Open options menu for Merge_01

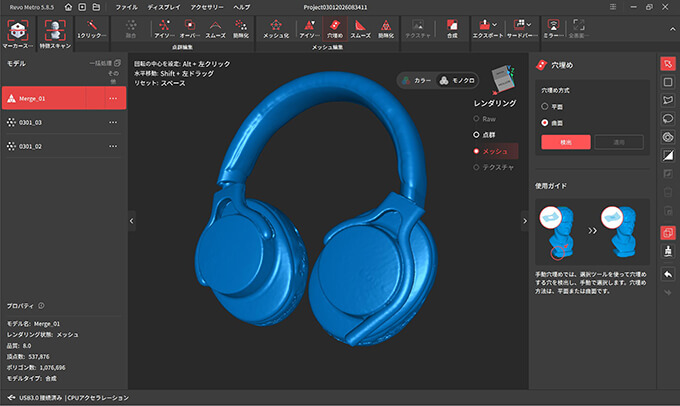[x=112, y=99]
